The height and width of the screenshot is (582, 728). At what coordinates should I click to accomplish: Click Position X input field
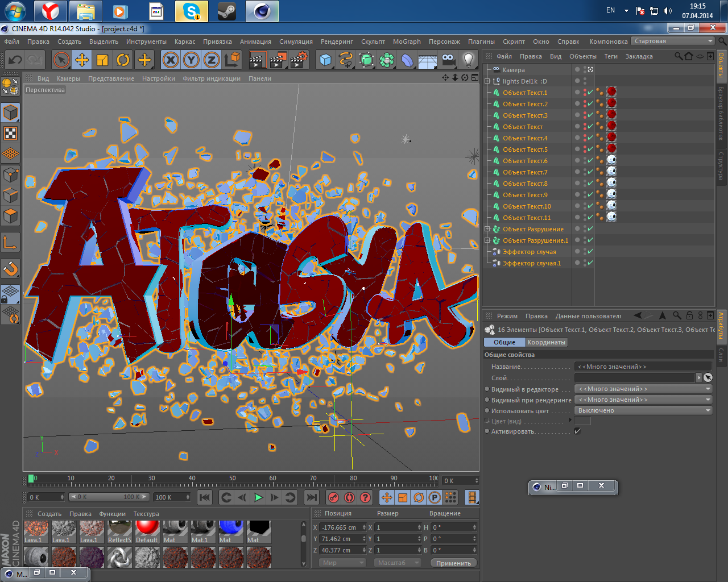click(340, 527)
